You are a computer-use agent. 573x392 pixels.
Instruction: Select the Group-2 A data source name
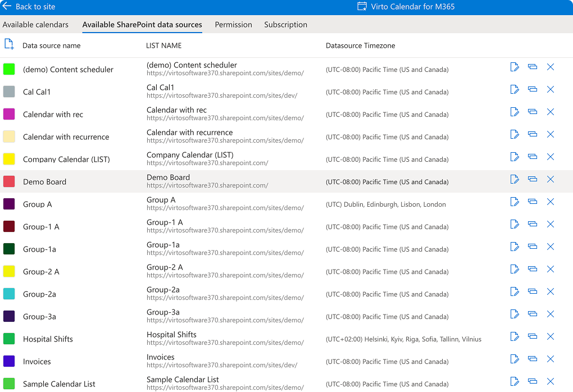tap(41, 271)
